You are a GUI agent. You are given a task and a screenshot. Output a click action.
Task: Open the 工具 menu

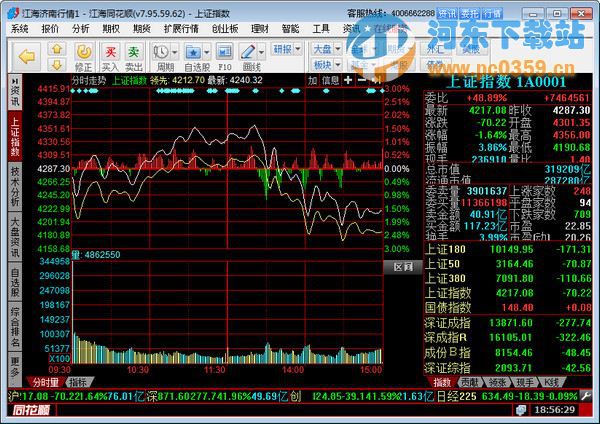[x=321, y=29]
